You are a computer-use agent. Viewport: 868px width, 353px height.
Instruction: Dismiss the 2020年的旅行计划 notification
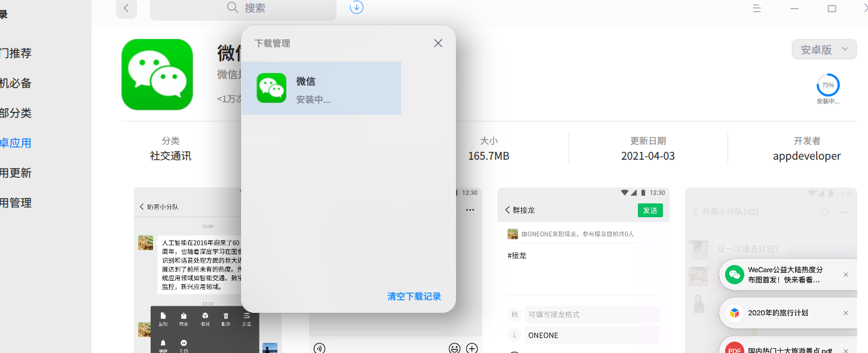(x=846, y=313)
